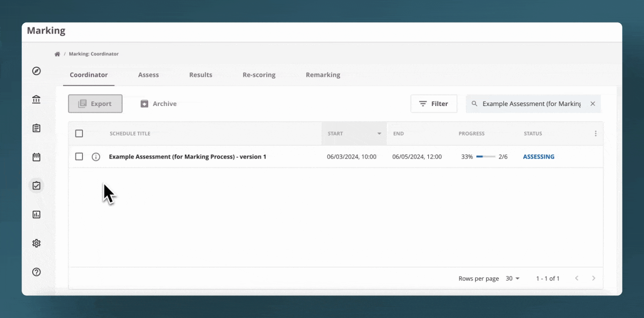Click the Marking: Coordinator breadcrumb
Screen dimensions: 644x318
click(94, 54)
